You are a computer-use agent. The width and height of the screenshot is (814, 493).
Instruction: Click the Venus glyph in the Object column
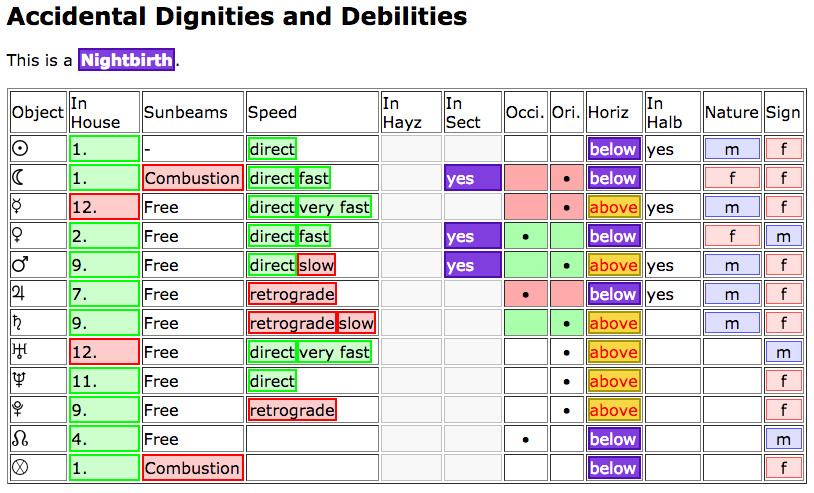[17, 236]
